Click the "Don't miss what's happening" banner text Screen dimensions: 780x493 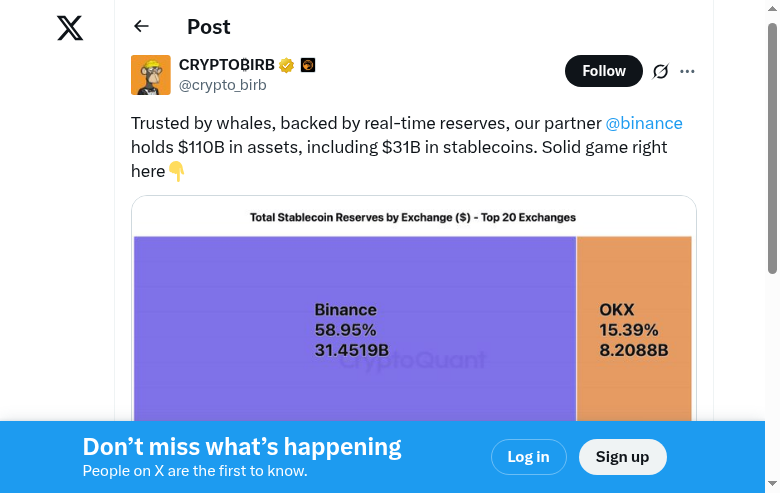(x=242, y=447)
